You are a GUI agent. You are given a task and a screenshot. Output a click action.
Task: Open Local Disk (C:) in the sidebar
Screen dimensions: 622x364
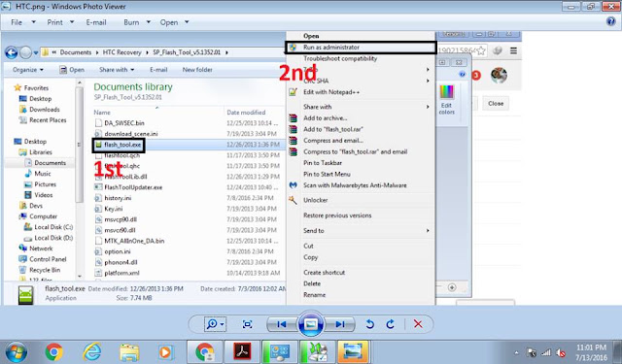53,227
